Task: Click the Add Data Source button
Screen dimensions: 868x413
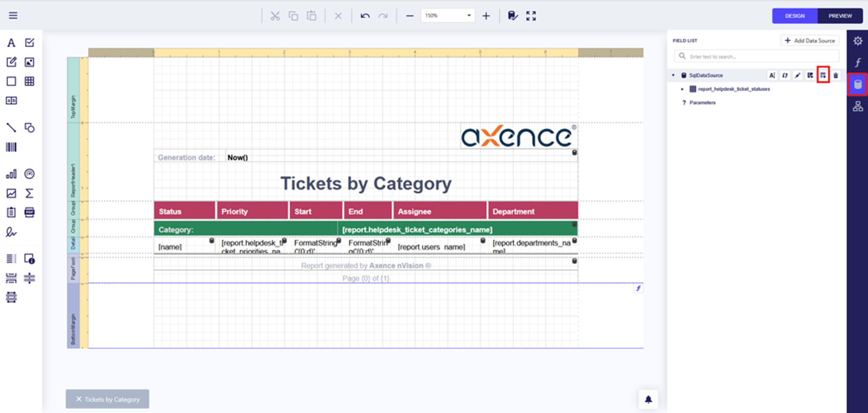Action: tap(809, 41)
